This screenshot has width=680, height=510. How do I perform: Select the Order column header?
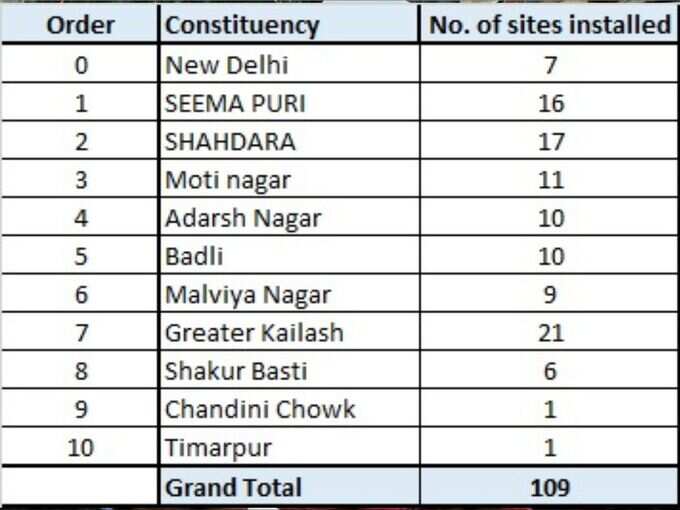tap(80, 25)
